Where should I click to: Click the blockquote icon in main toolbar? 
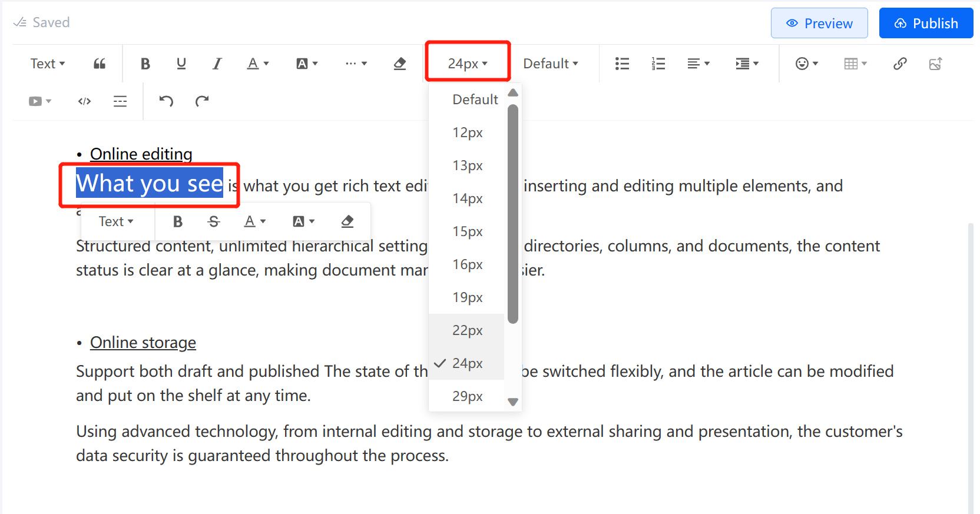[x=100, y=64]
